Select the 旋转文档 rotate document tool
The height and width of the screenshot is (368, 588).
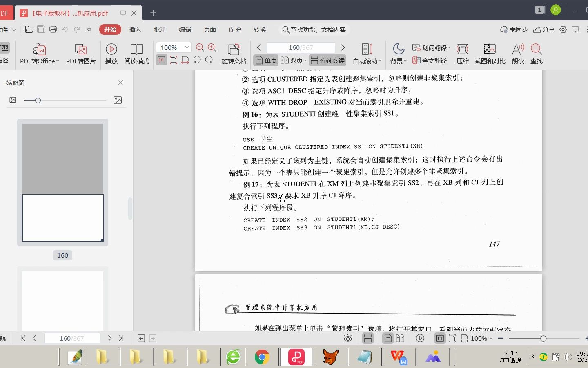click(234, 54)
